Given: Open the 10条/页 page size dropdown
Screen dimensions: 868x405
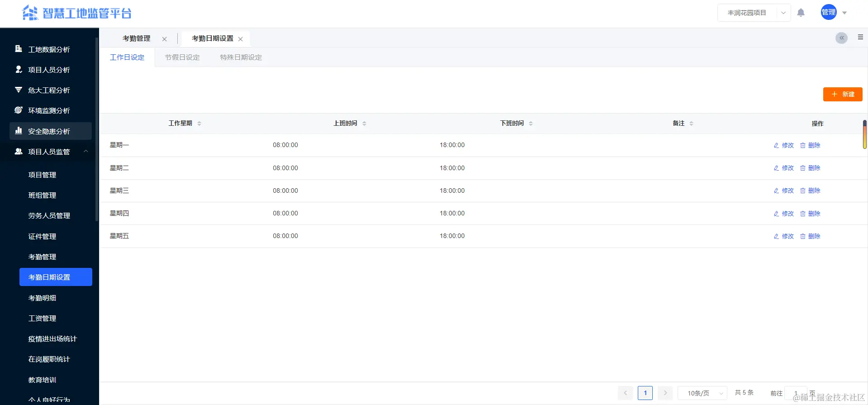Looking at the screenshot, I should click(702, 393).
